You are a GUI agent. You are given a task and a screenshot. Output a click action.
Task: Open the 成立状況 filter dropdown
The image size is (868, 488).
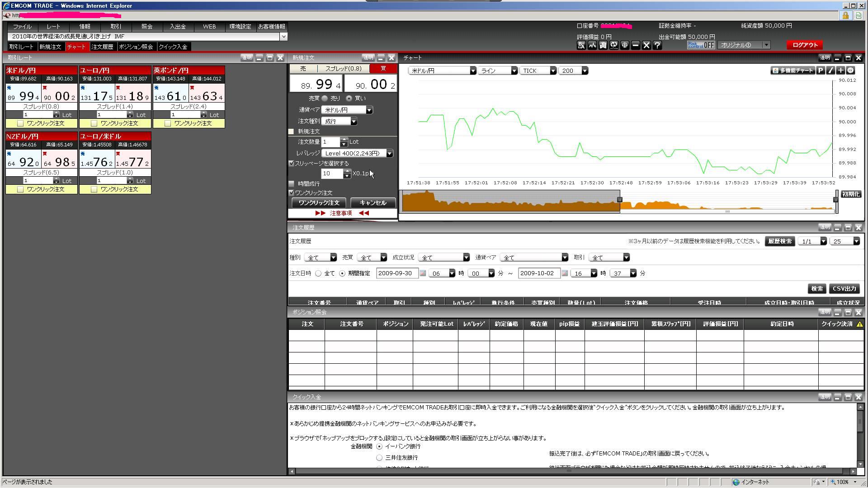(x=466, y=258)
